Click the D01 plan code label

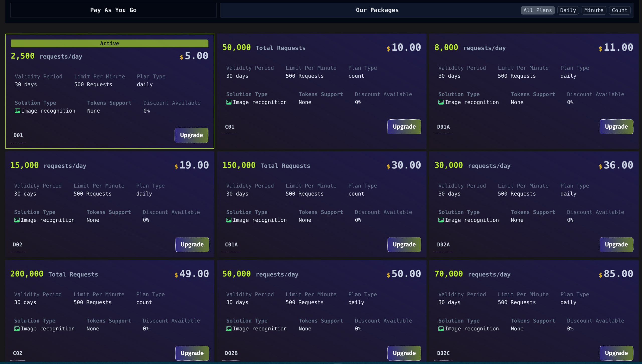18,135
